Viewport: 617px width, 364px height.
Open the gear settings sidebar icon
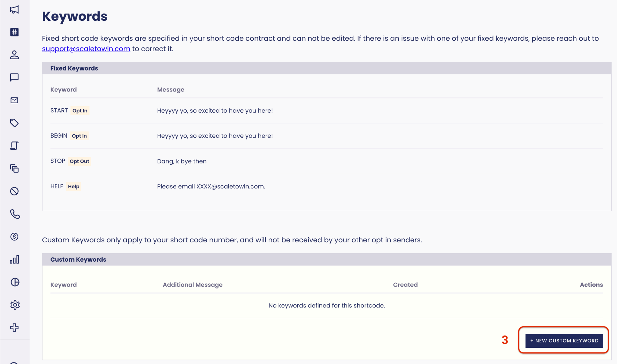pyautogui.click(x=14, y=305)
